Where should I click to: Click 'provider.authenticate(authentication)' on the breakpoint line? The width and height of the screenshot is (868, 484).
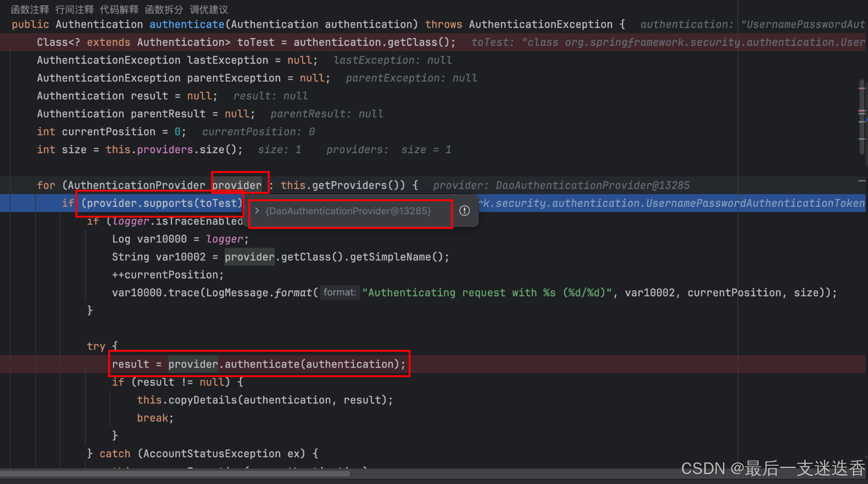pos(283,364)
